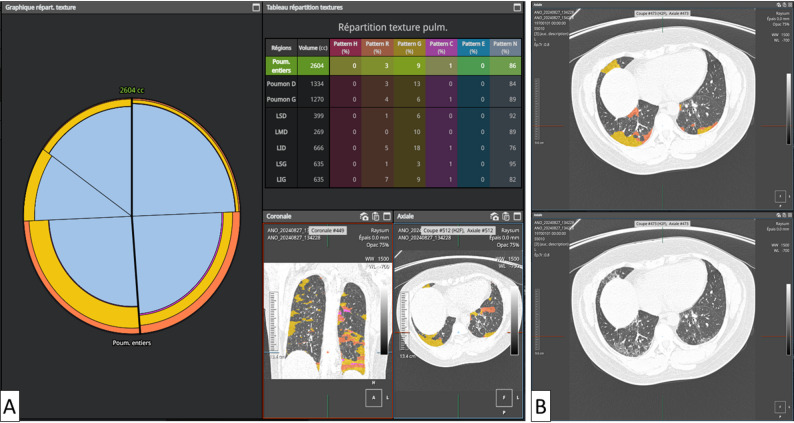
Task: Click the Régions column header
Action: 282,48
